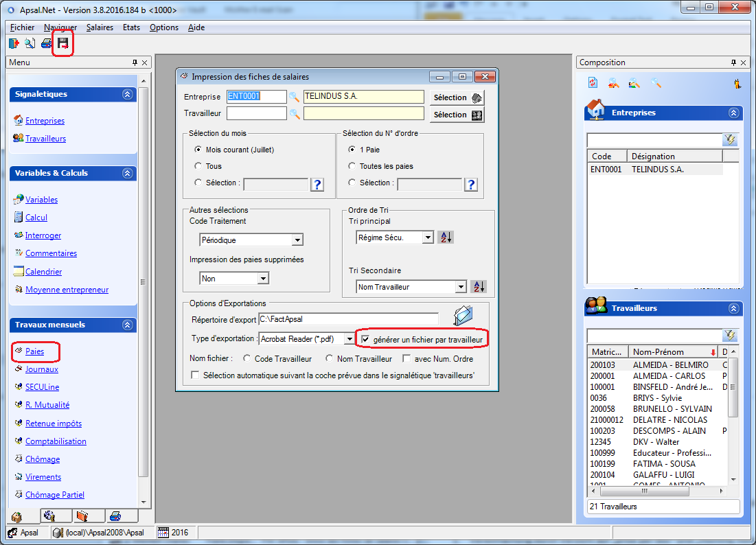The height and width of the screenshot is (545, 756).
Task: Toggle the Tri principal sort order icon
Action: pyautogui.click(x=446, y=237)
